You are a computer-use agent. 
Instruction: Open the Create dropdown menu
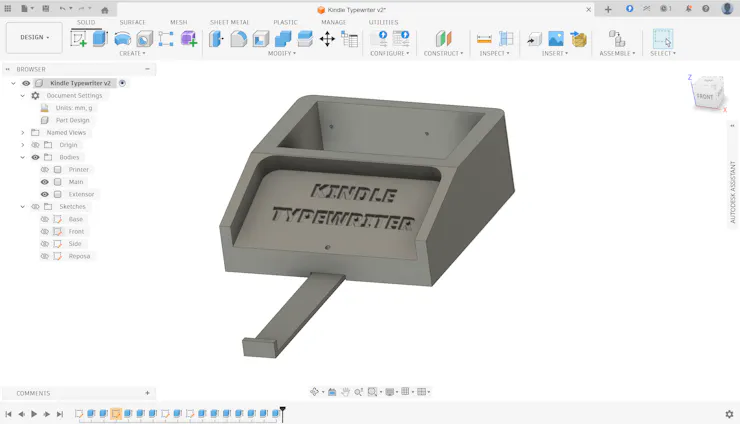pyautogui.click(x=132, y=53)
